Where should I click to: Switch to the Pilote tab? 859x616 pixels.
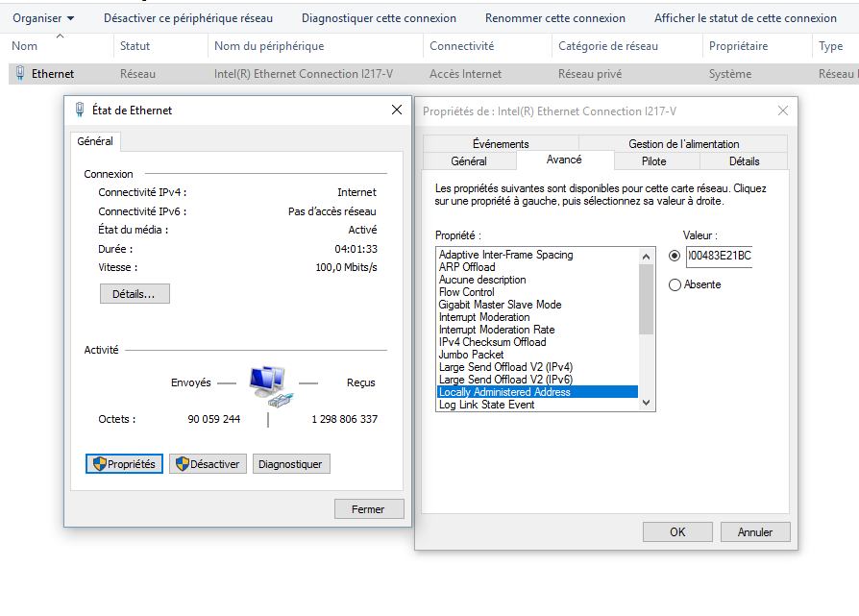click(653, 161)
